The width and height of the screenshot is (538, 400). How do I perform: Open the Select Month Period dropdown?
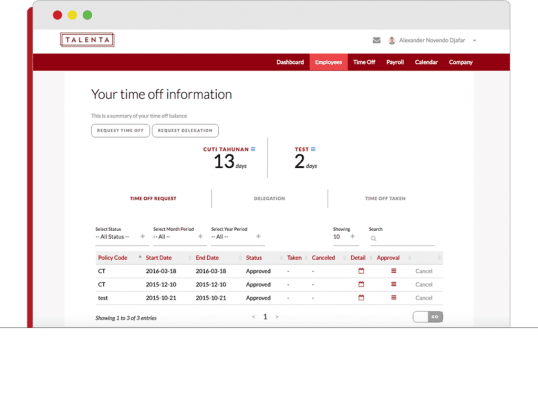coord(180,237)
